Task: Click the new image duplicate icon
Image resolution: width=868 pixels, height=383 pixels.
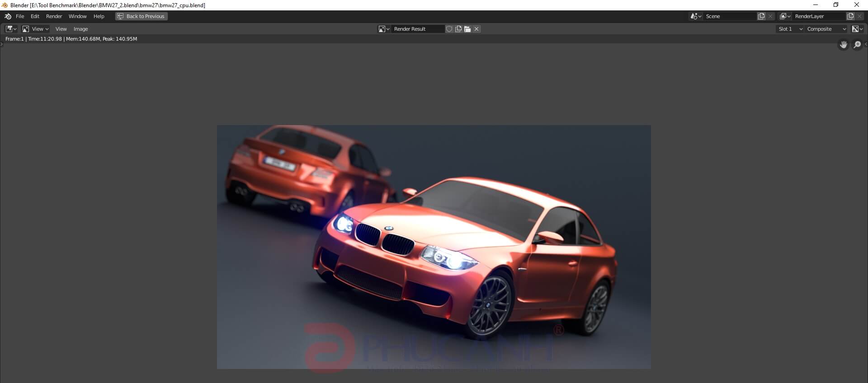Action: pyautogui.click(x=458, y=29)
